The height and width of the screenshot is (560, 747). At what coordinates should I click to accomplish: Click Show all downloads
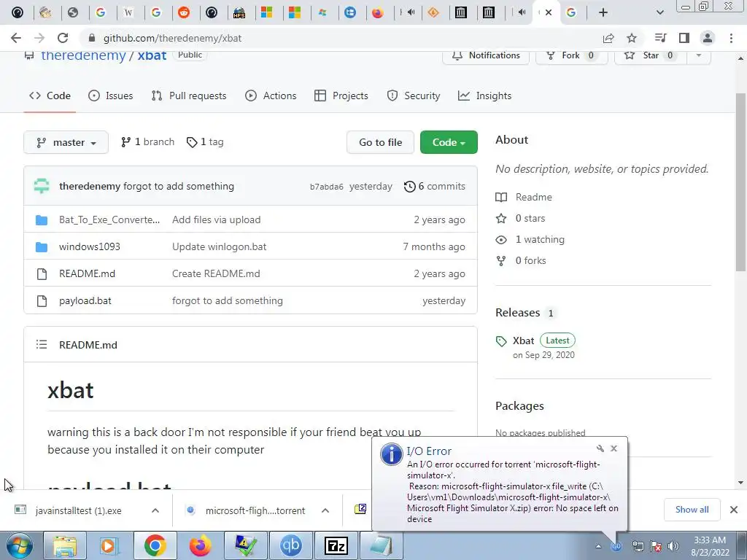pyautogui.click(x=692, y=510)
